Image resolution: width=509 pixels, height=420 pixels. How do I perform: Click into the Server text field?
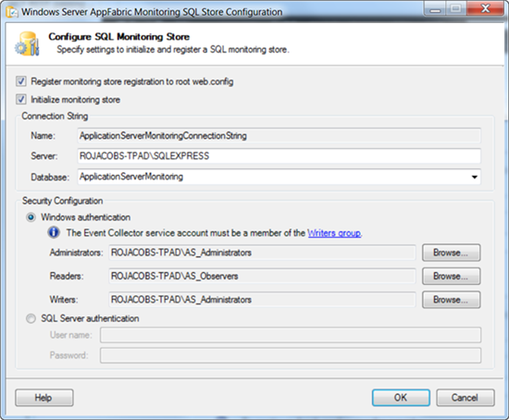tap(279, 156)
